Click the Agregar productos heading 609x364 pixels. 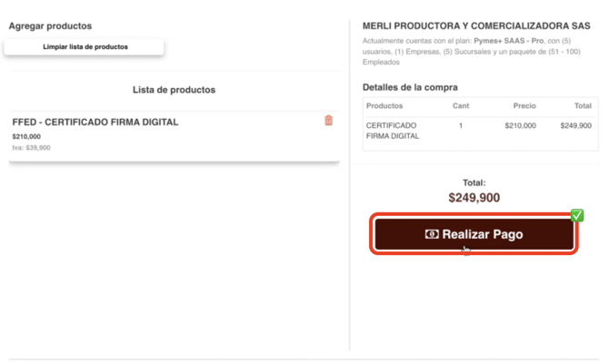tap(50, 26)
